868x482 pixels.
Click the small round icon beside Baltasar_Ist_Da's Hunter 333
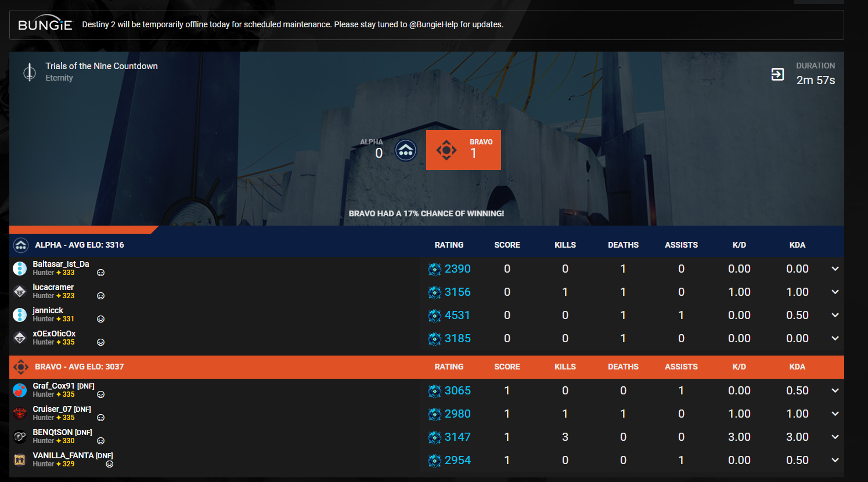tap(100, 273)
